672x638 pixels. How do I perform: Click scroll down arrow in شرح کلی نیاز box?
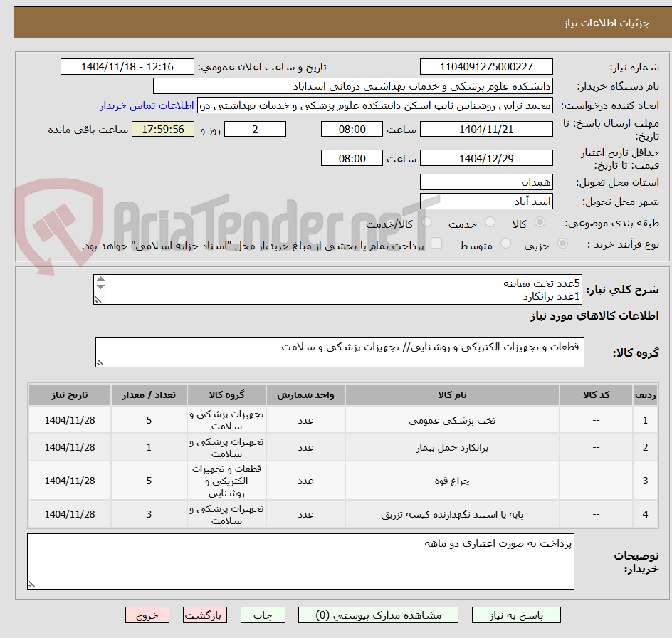pyautogui.click(x=100, y=286)
